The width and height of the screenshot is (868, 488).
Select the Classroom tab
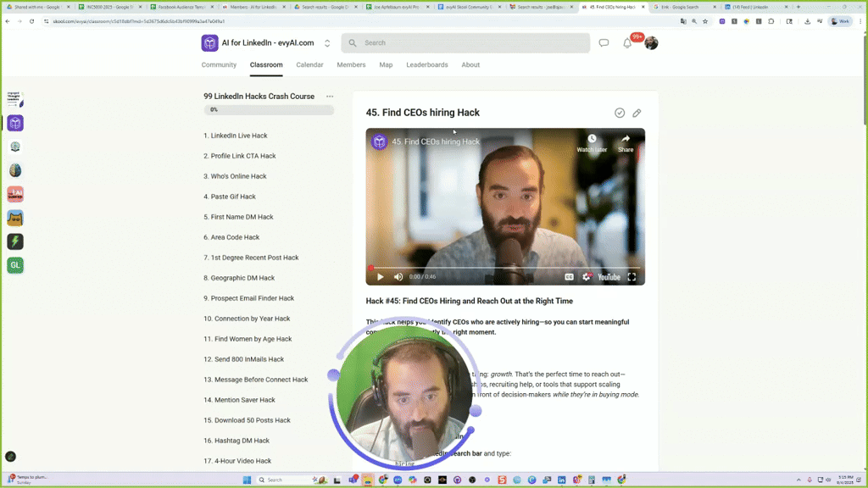(266, 64)
